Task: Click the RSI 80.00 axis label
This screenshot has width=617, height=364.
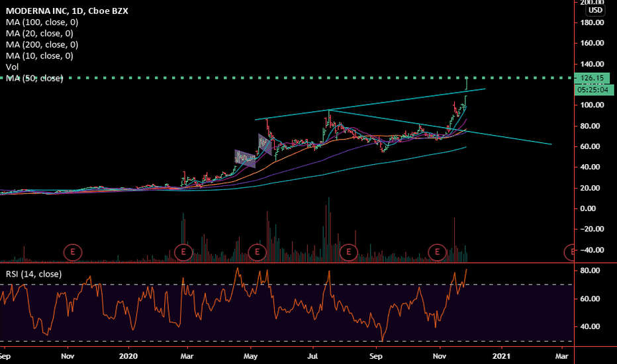Action: 590,271
